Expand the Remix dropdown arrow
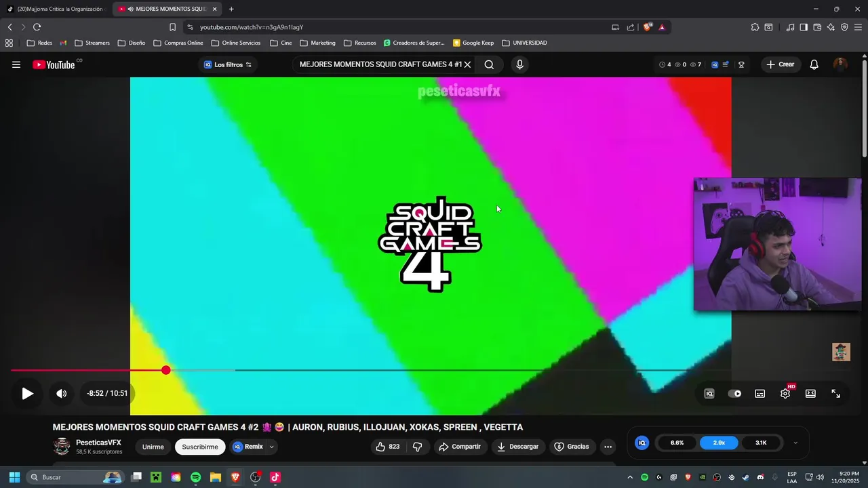Viewport: 868px width, 488px height. (271, 447)
